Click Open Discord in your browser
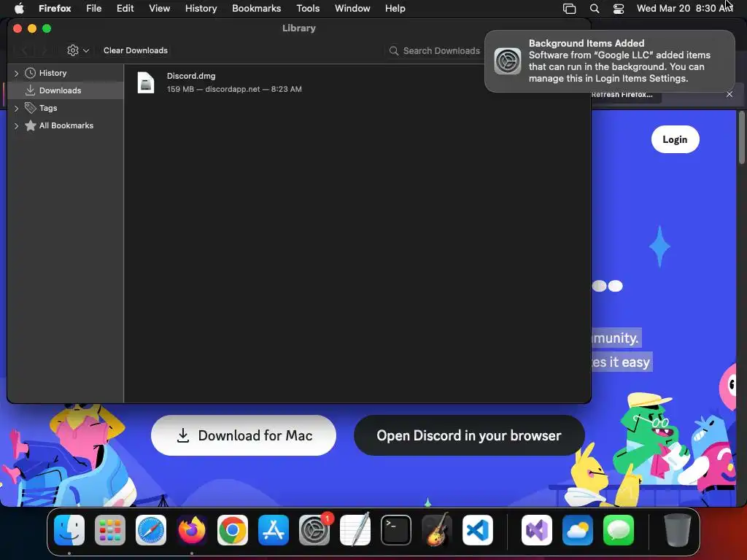Viewport: 747px width, 560px height. pyautogui.click(x=469, y=435)
